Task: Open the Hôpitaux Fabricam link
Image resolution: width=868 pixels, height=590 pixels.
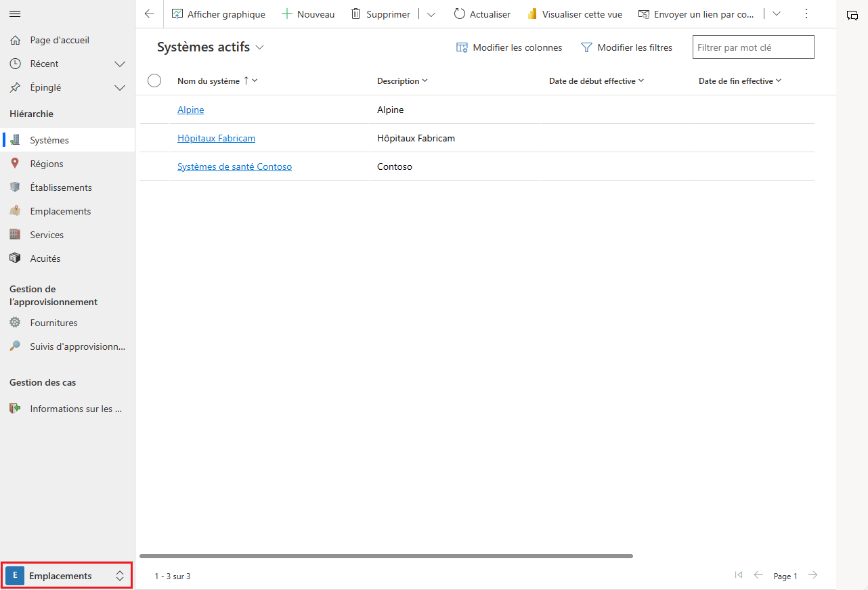Action: (216, 138)
